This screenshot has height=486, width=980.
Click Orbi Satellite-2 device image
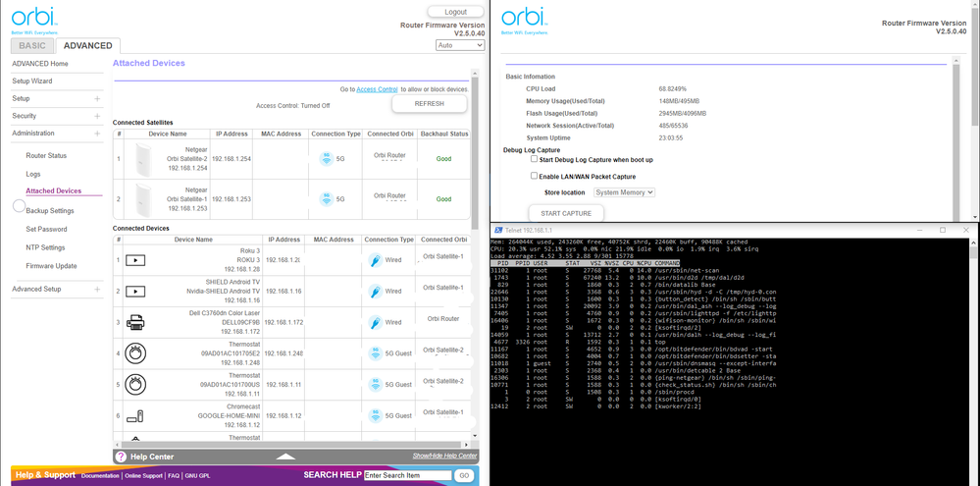coord(143,159)
